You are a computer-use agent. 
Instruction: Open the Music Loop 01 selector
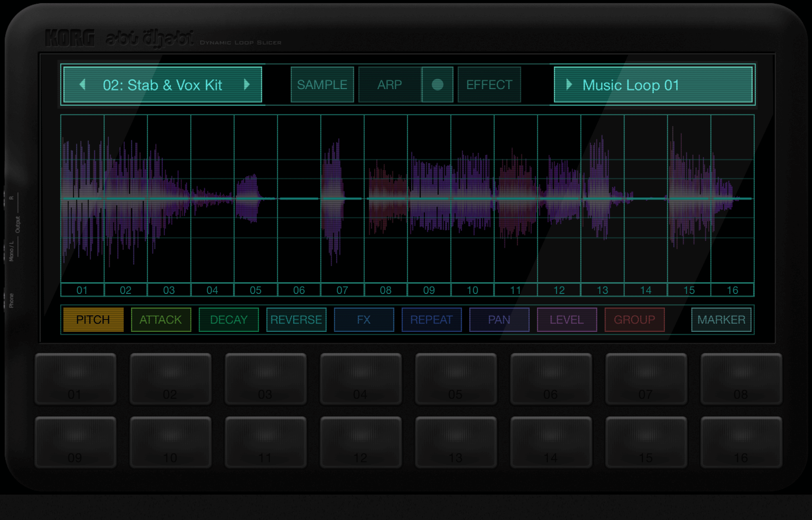coord(653,85)
